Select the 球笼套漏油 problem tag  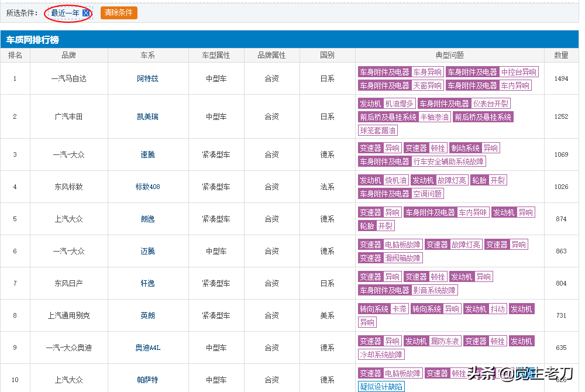[377, 130]
